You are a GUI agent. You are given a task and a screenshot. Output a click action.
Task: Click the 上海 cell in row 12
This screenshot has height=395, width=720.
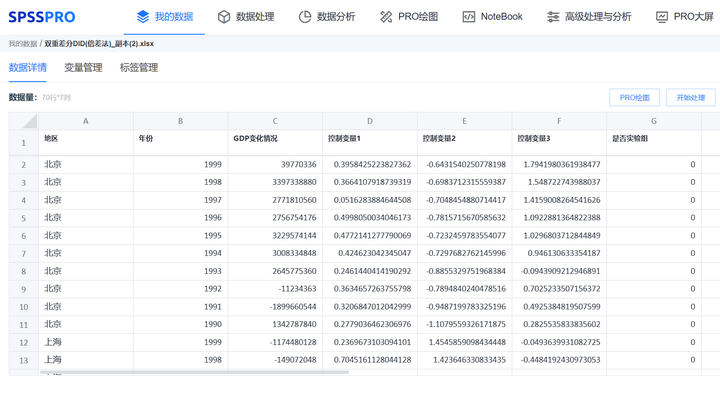pyautogui.click(x=86, y=342)
